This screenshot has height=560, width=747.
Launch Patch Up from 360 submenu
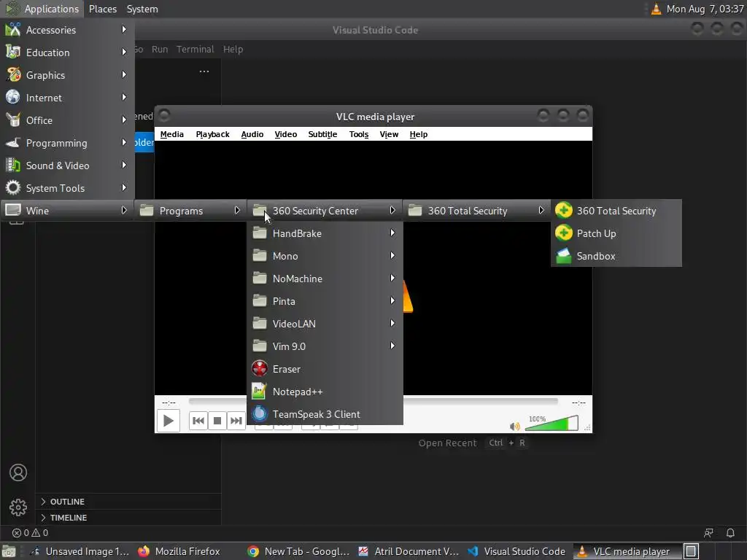click(616, 233)
